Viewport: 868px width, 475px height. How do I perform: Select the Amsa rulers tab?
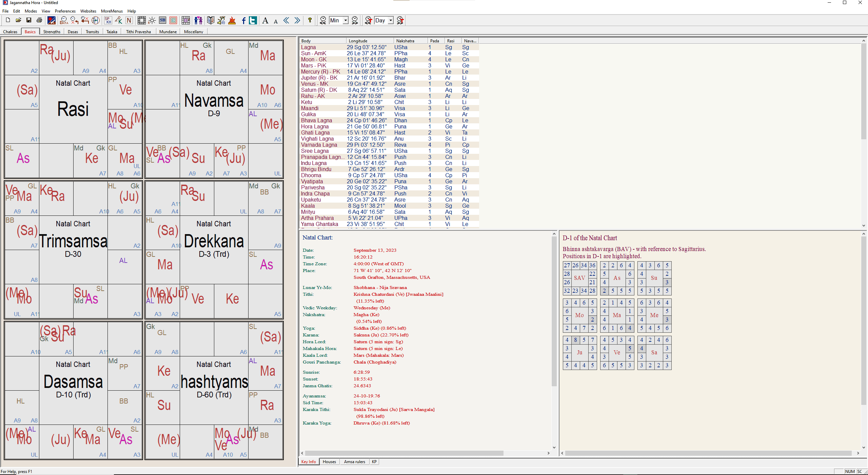click(x=354, y=461)
